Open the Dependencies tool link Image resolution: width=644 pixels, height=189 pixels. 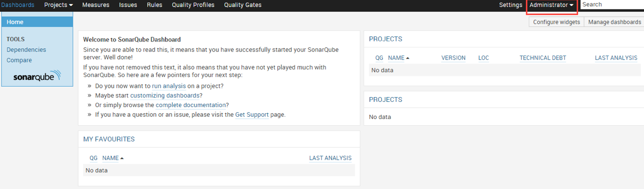[x=26, y=50]
